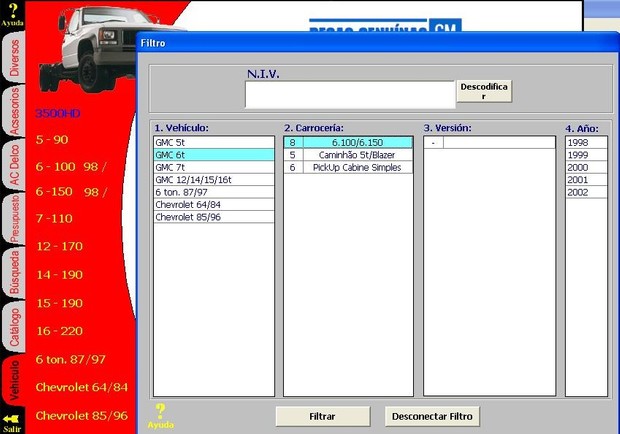The image size is (620, 434).
Task: Open the Catálogo tab
Action: pos(13,327)
